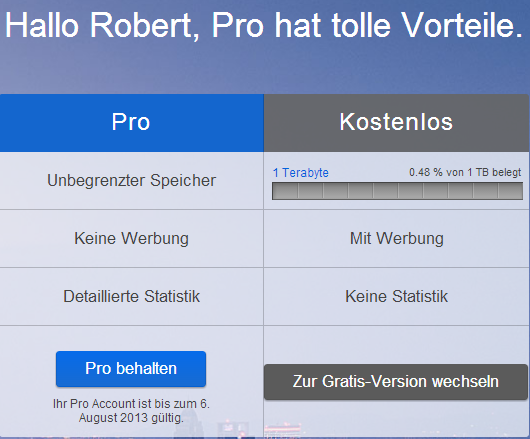
Task: Click the Mit Werbung feature cell
Action: coord(396,239)
